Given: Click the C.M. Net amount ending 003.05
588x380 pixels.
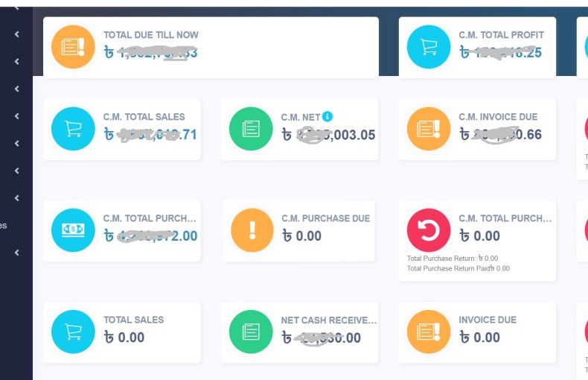Looking at the screenshot, I should (x=328, y=135).
